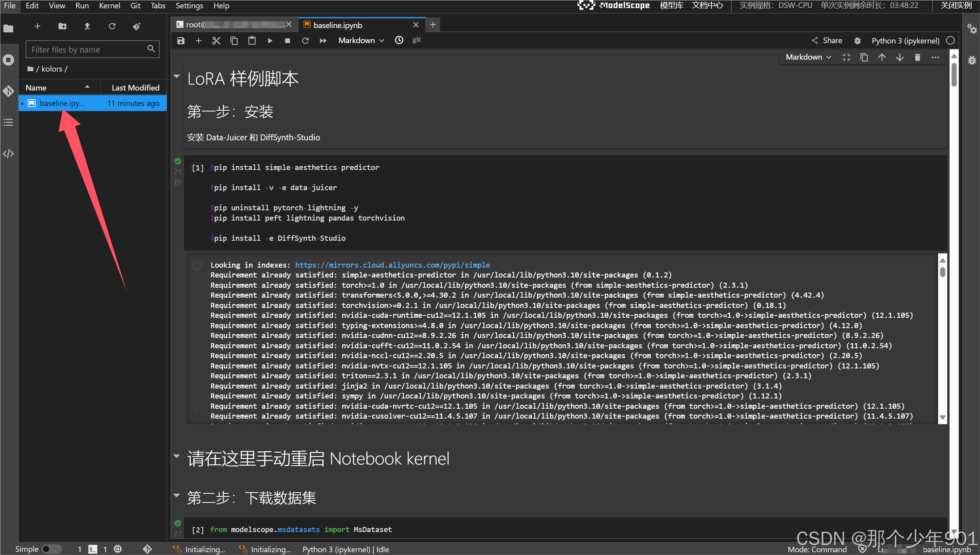Select baseline.ipynb in file browser
980x555 pixels.
[92, 103]
